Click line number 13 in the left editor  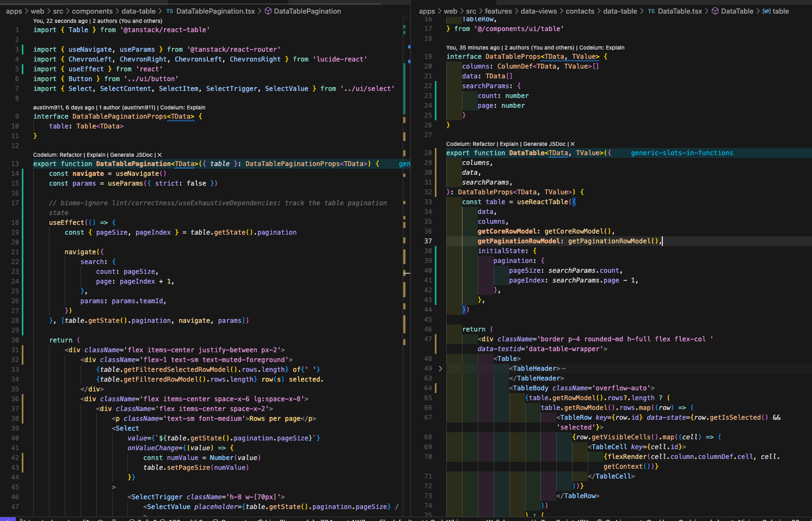click(15, 164)
